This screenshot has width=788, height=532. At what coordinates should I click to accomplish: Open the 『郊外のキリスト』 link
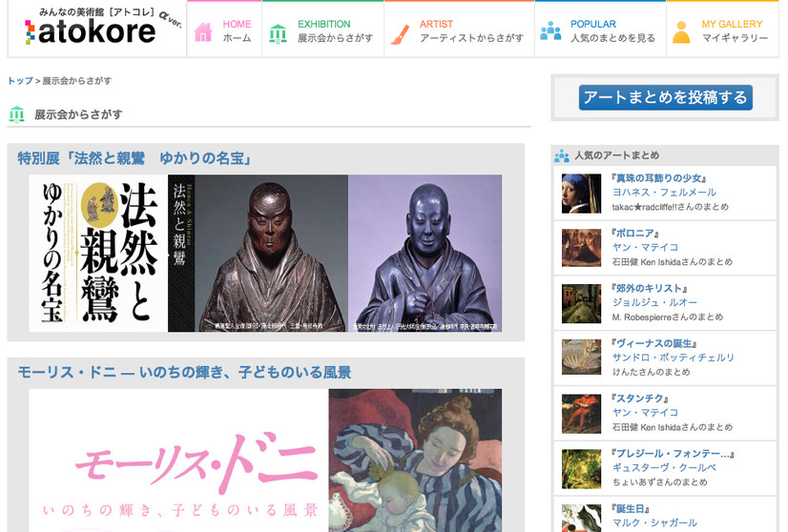pyautogui.click(x=649, y=288)
